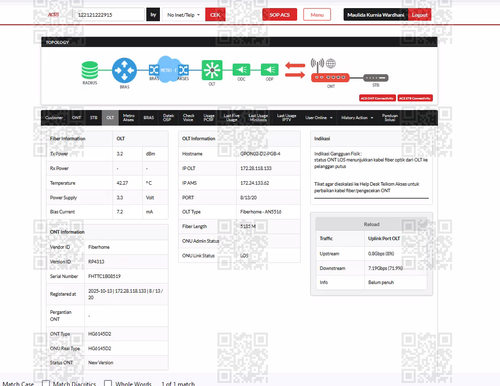
Task: Click the Downstream value 7.19Gbps
Action: pos(385,268)
